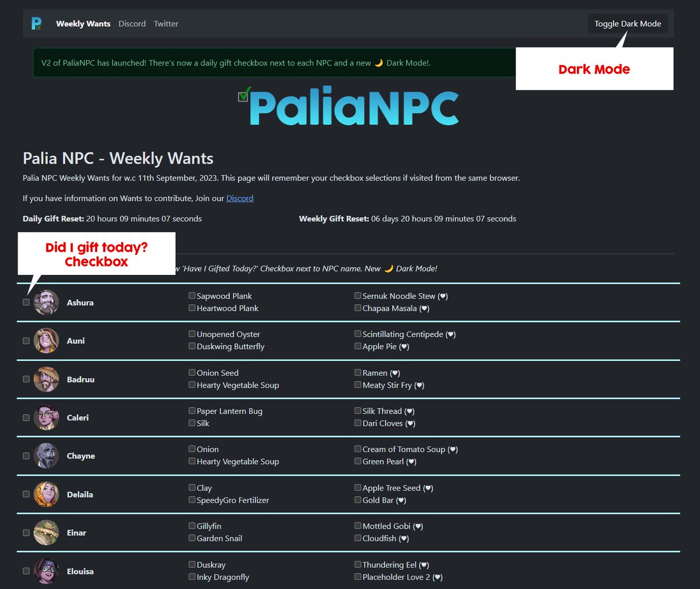Tick the daily gift checkbox for Caleri
Image resolution: width=700 pixels, height=589 pixels.
click(x=26, y=418)
